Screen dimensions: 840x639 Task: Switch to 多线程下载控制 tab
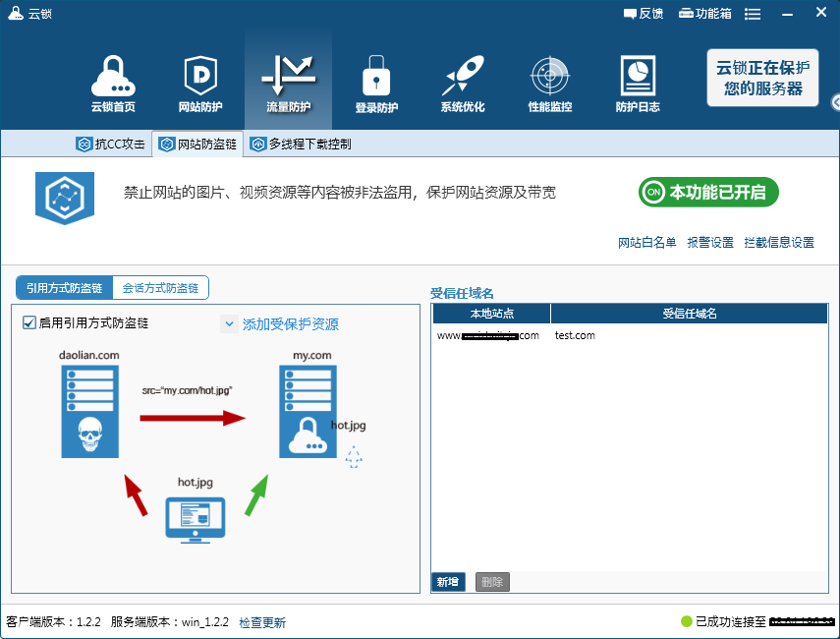[301, 145]
